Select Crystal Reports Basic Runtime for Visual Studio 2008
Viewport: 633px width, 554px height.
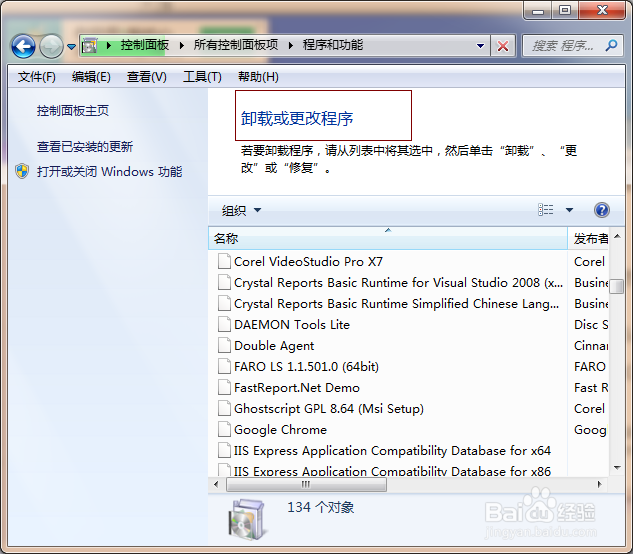[x=398, y=283]
